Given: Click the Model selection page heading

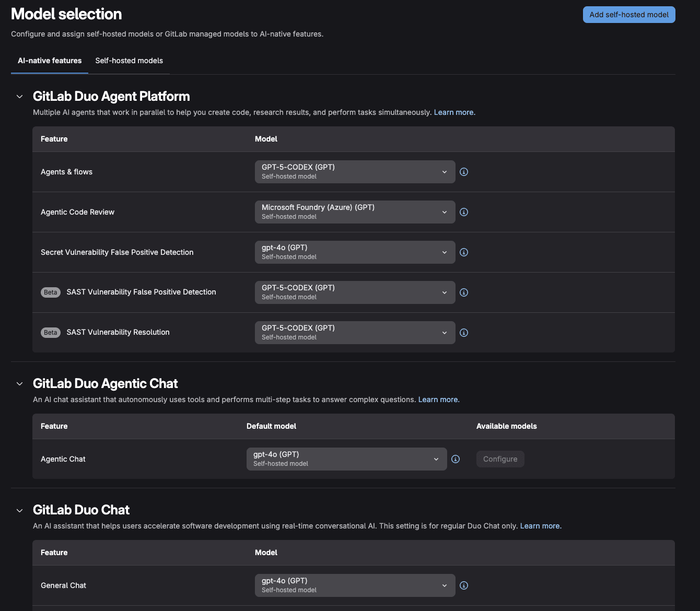Looking at the screenshot, I should point(66,14).
